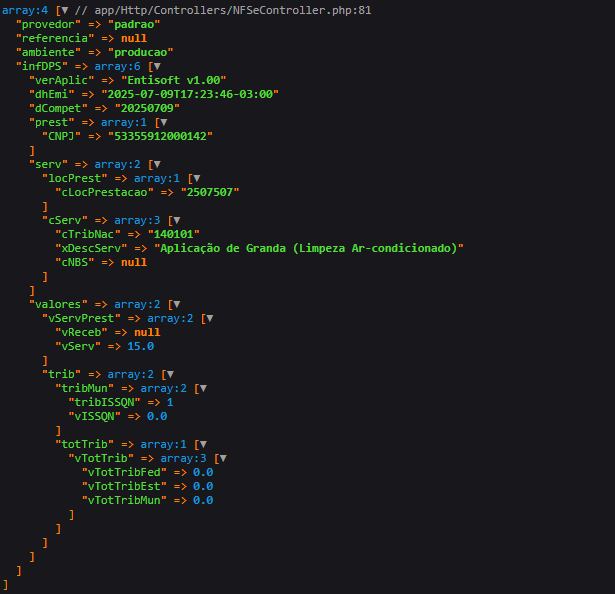Select the "provedor" key

[x=48, y=25]
